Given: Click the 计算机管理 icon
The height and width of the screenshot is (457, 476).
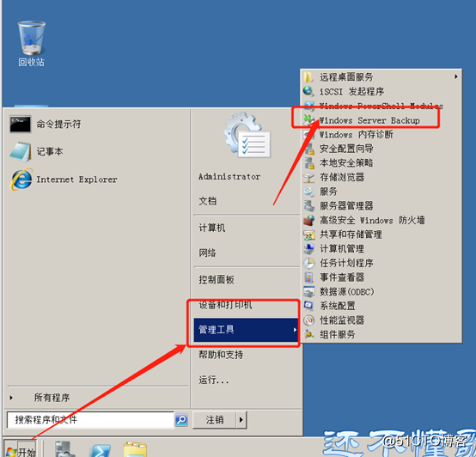Looking at the screenshot, I should [309, 249].
